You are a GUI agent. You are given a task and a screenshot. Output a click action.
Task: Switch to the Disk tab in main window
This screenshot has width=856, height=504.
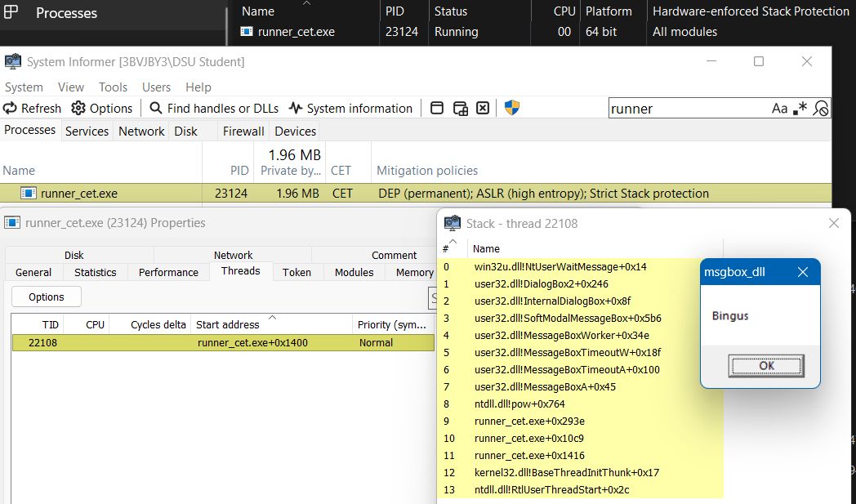click(x=185, y=131)
